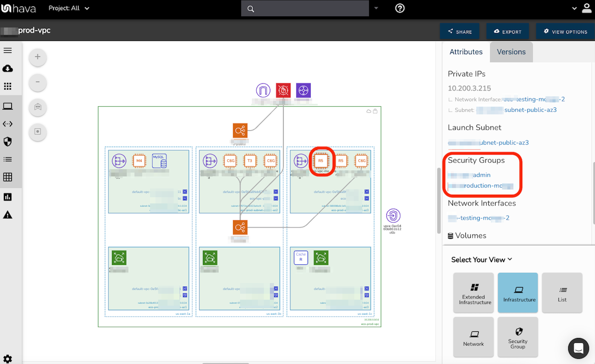Select the Security Group view tile
This screenshot has height=364, width=595.
pyautogui.click(x=517, y=336)
